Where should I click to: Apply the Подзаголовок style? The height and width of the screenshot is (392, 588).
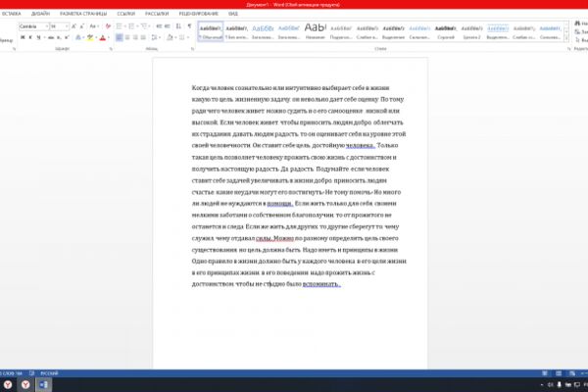(x=341, y=31)
